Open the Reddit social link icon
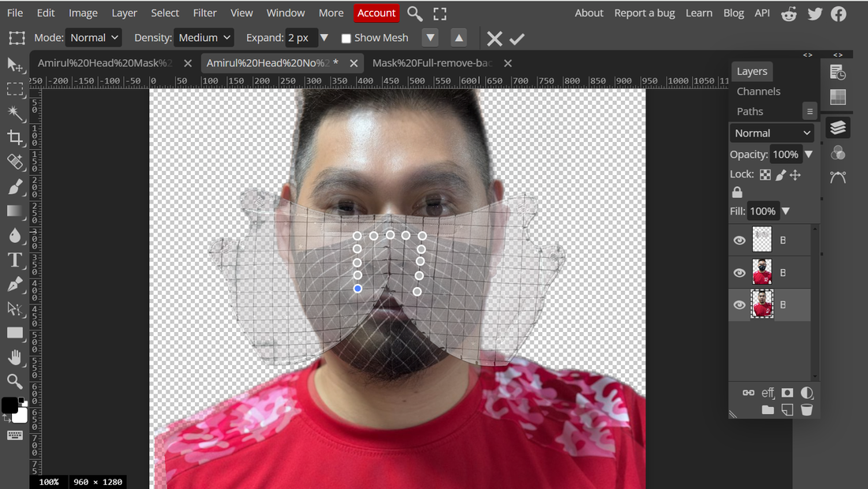868x489 pixels. pos(789,14)
